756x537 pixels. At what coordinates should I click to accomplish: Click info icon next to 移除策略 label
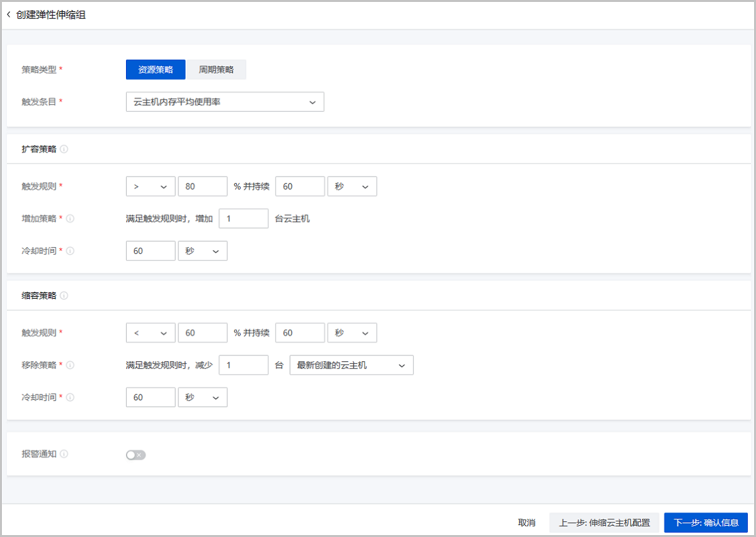click(70, 365)
